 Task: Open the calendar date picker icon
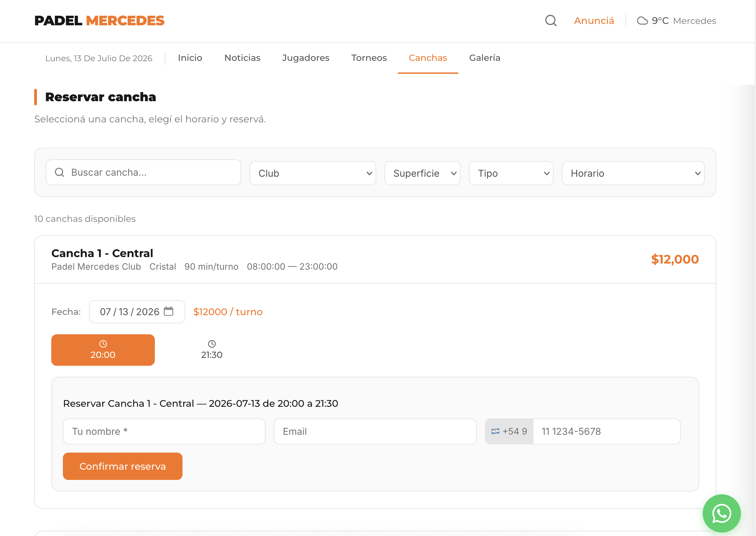pyautogui.click(x=168, y=311)
